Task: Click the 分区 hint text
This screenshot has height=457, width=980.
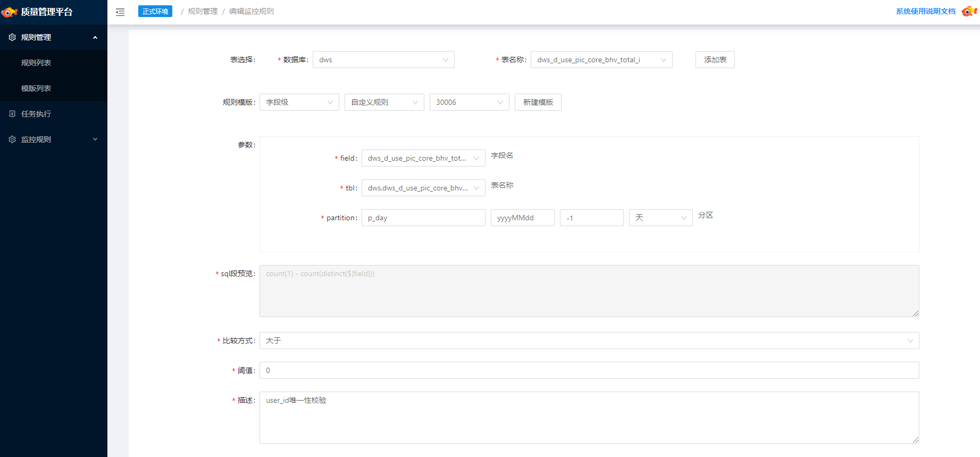Action: 706,215
